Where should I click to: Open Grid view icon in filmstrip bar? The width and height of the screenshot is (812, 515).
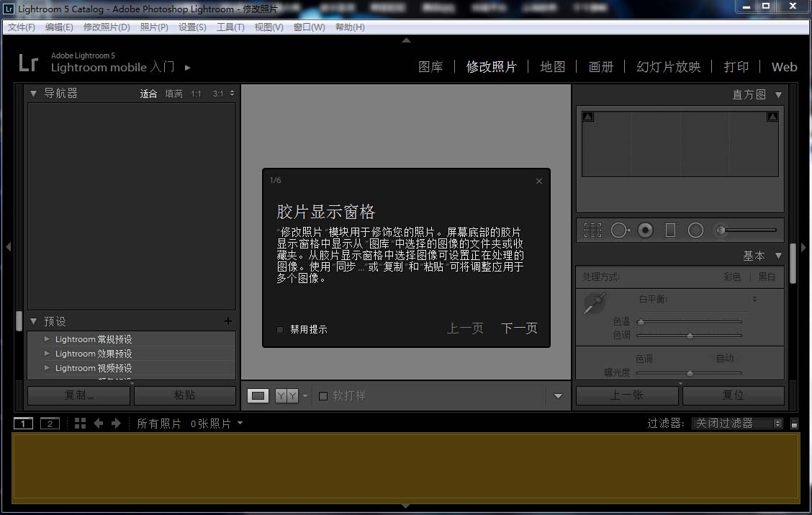[x=80, y=424]
